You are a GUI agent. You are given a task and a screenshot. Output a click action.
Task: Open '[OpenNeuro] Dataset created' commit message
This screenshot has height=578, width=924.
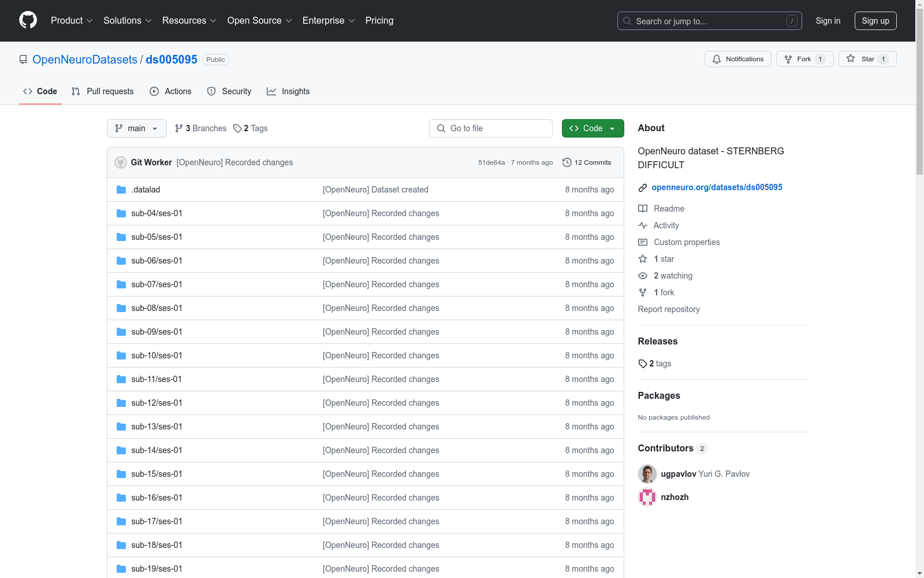click(x=375, y=190)
